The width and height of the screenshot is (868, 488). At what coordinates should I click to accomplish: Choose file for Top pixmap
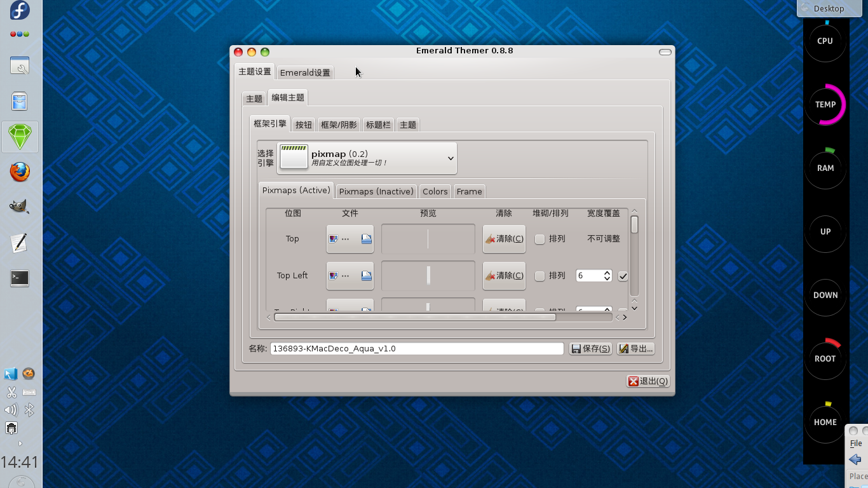click(x=350, y=239)
